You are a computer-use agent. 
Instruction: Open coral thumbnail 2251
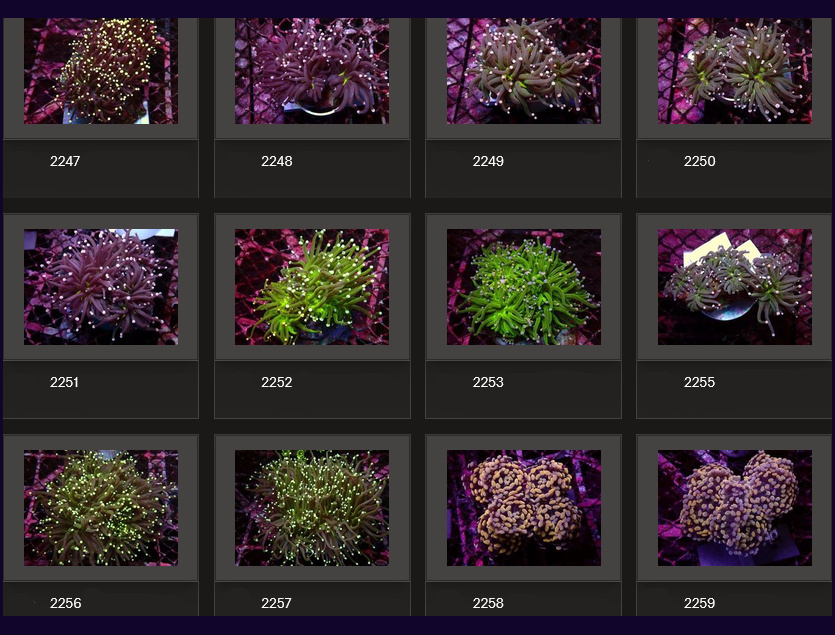[101, 287]
